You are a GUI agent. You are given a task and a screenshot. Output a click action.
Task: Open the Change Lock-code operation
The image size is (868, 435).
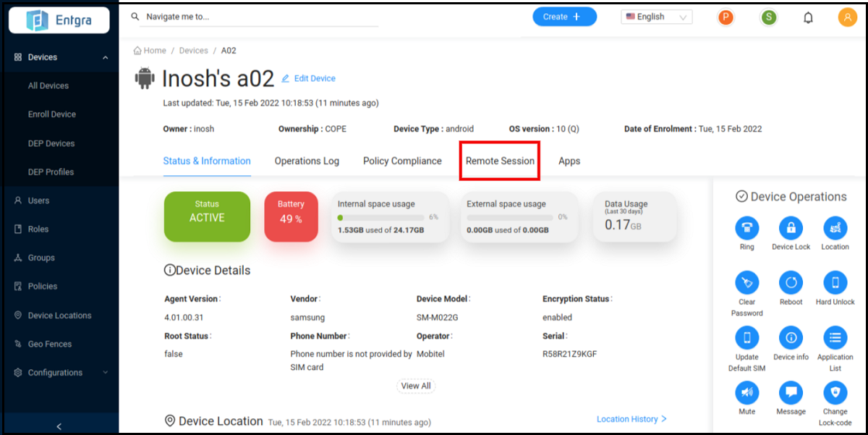coord(835,392)
